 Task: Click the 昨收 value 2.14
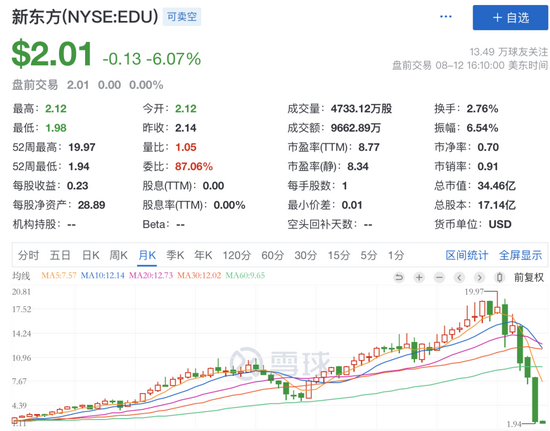[x=186, y=128]
